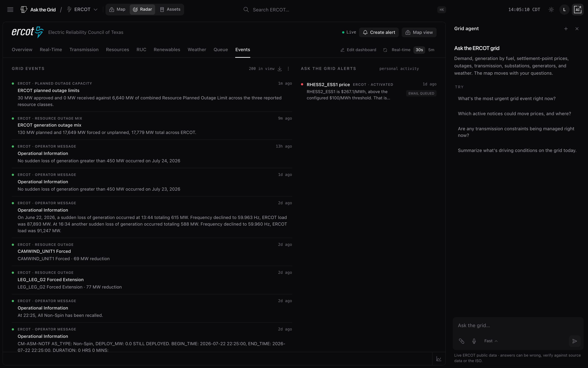Open the Queue tab
Image resolution: width=588 pixels, height=368 pixels.
[221, 50]
